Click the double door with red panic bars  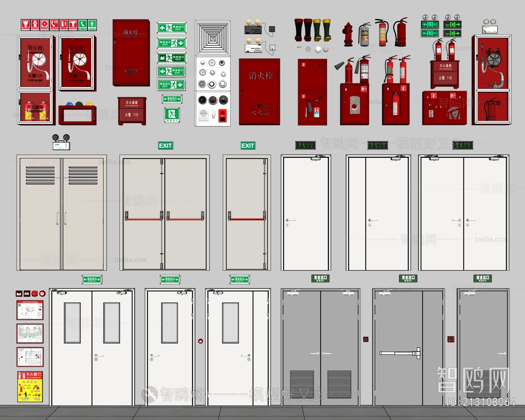[x=164, y=213]
